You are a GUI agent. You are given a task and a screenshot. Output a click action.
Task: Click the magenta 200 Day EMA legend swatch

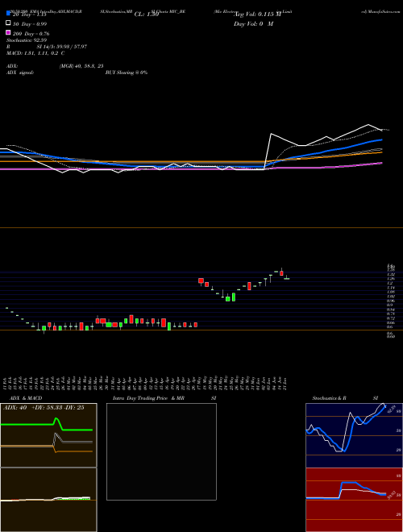point(8,32)
